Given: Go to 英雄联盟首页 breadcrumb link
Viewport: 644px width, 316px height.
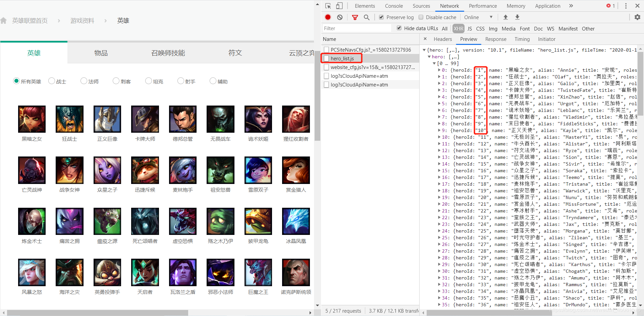Looking at the screenshot, I should coord(30,20).
